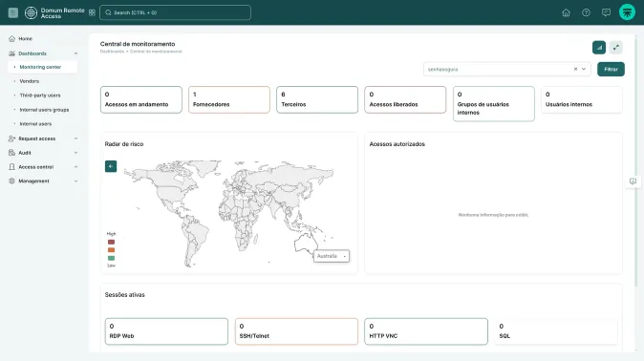Click the Filtrar button

coord(611,70)
